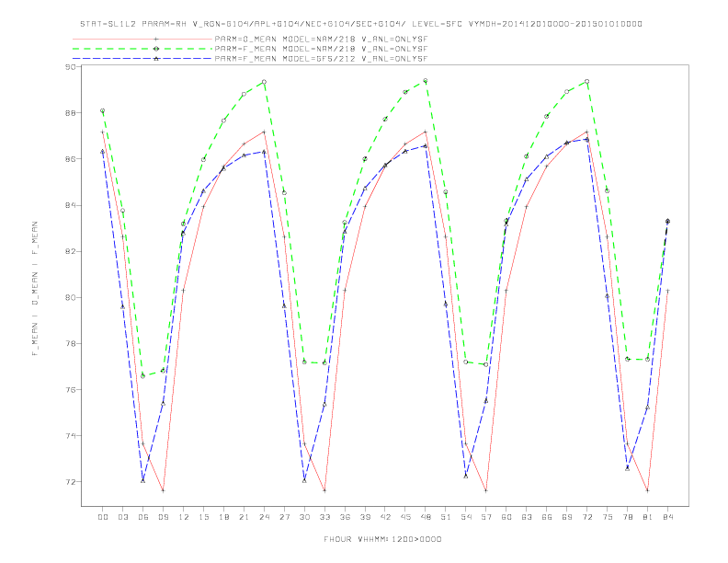The width and height of the screenshot is (728, 563).
Task: Click red plus data point at hour 09
Action: click(163, 490)
